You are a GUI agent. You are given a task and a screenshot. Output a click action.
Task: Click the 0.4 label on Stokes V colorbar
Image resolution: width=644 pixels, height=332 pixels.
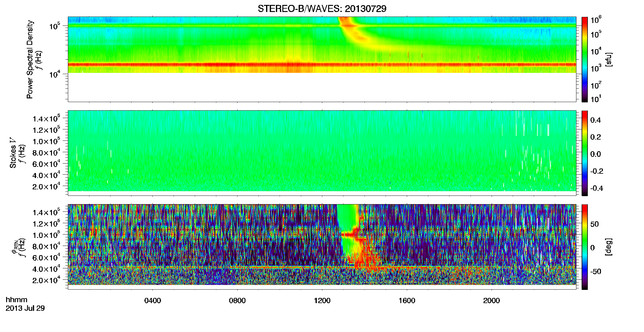pos(595,120)
